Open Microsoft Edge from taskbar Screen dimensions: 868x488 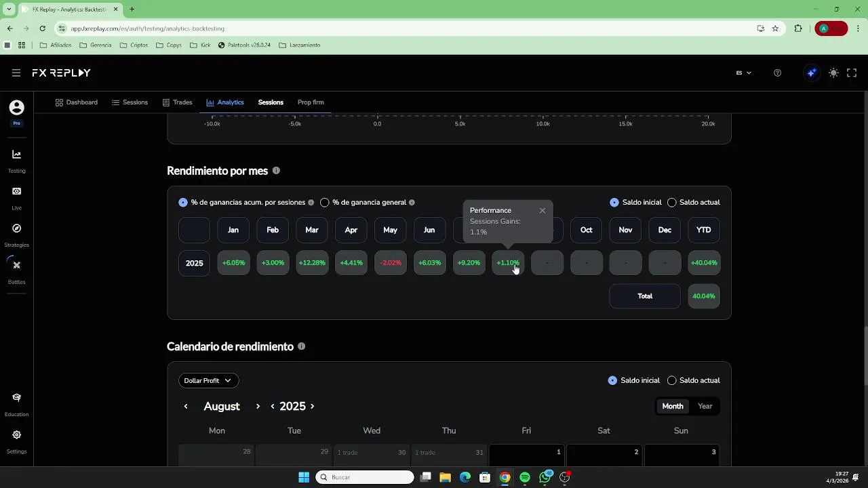click(x=465, y=477)
